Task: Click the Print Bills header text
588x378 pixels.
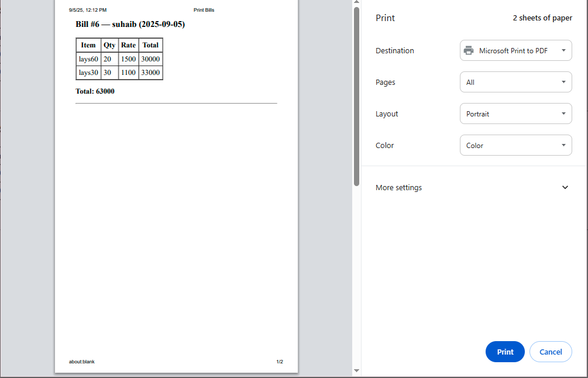Action: tap(204, 10)
